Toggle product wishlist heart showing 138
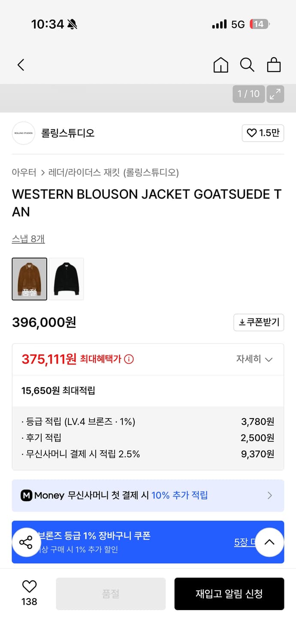Image resolution: width=296 pixels, height=644 pixels. click(x=29, y=593)
